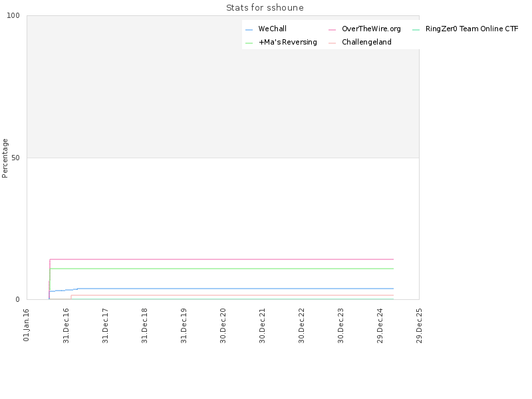The height and width of the screenshot is (399, 532).
Task: Click the x-axis date 31.Dec.16
Action: [66, 325]
